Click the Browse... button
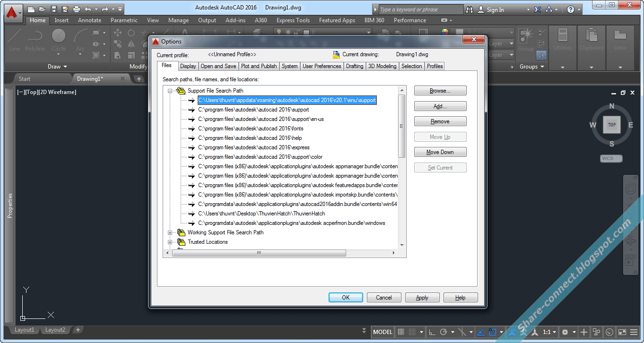This screenshot has height=343, width=644. point(440,91)
